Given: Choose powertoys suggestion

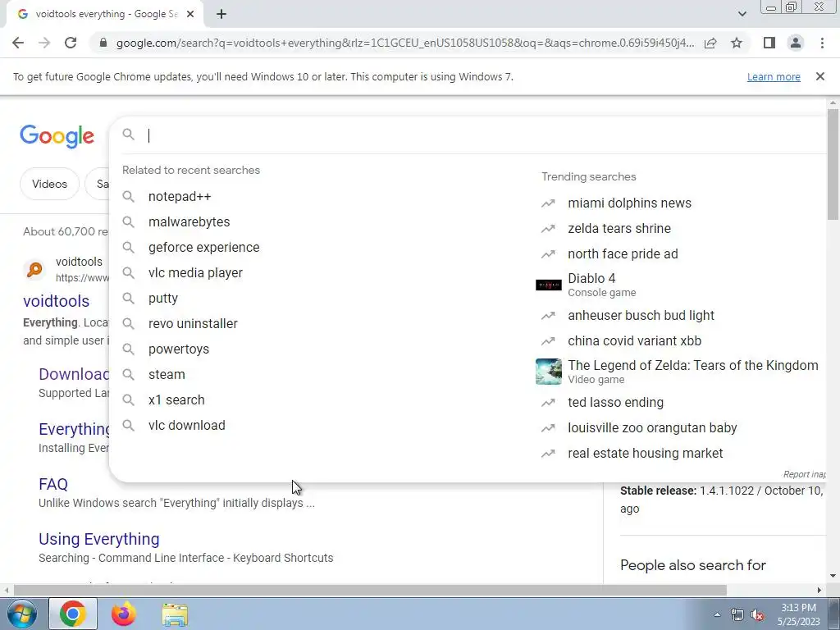Looking at the screenshot, I should click(178, 349).
